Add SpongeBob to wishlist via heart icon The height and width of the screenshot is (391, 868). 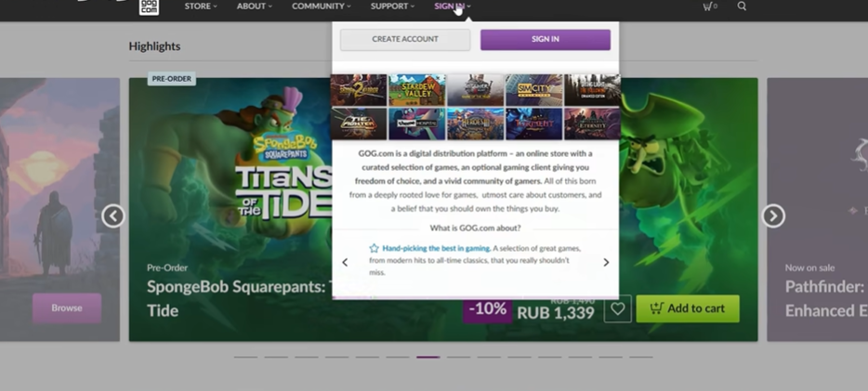[x=617, y=308]
